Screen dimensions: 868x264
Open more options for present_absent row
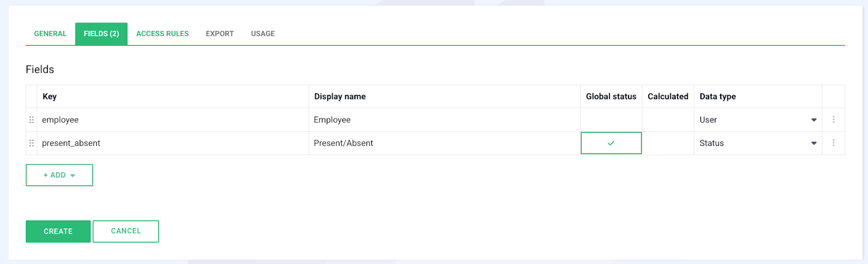833,143
